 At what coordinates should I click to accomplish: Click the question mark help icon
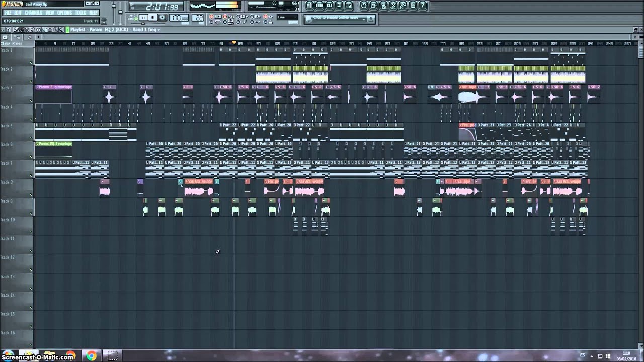tap(422, 6)
